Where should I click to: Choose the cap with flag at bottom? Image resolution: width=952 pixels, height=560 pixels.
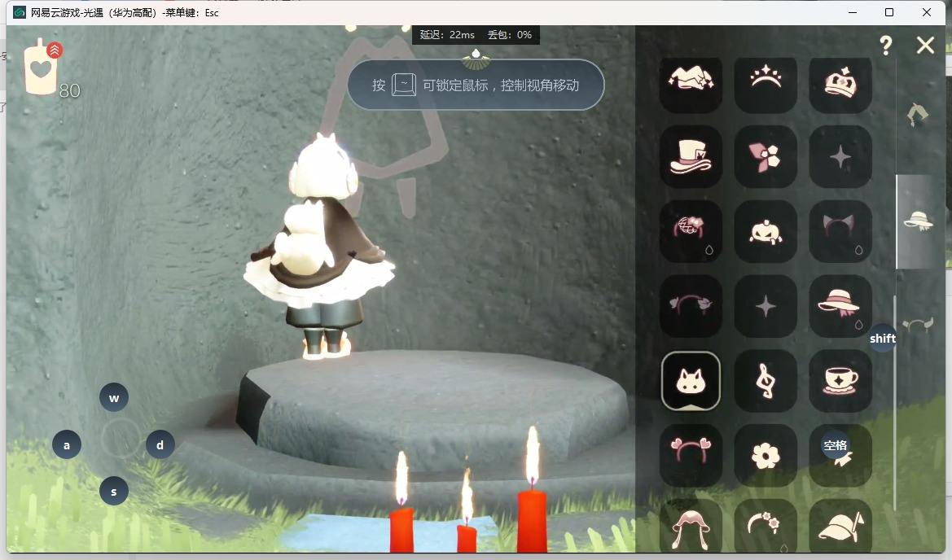840,526
